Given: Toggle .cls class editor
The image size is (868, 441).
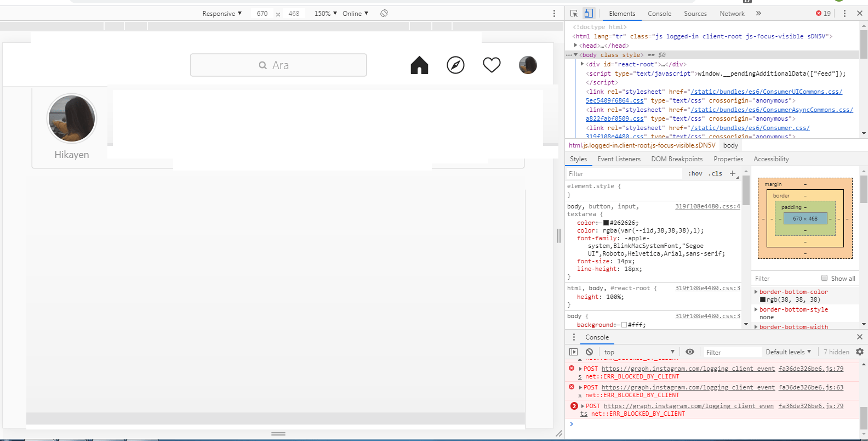Looking at the screenshot, I should click(715, 173).
